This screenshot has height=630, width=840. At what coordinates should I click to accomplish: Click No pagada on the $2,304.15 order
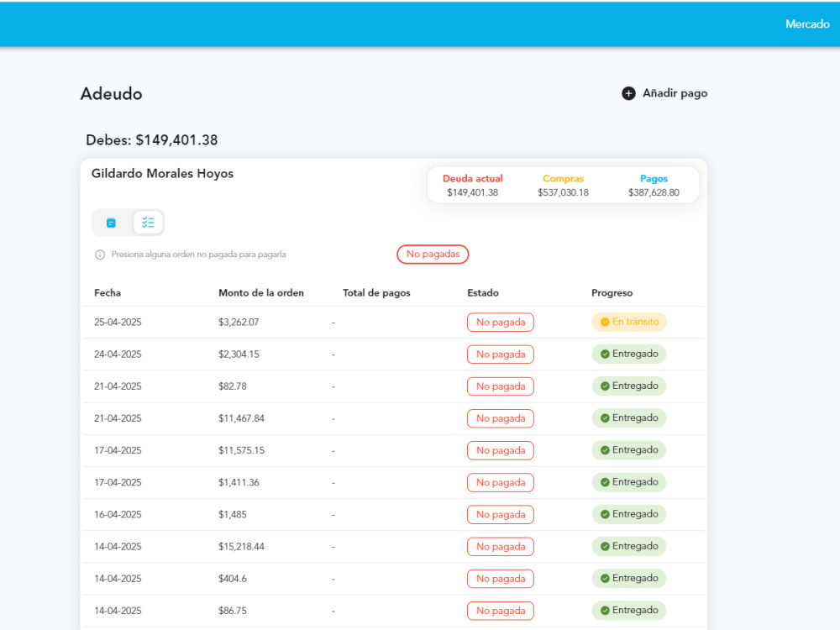coord(501,354)
